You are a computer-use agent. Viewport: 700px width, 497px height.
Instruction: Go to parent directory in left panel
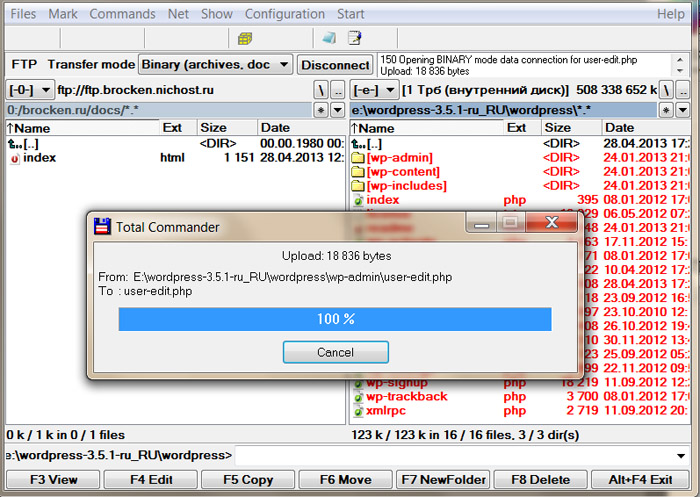[338, 90]
